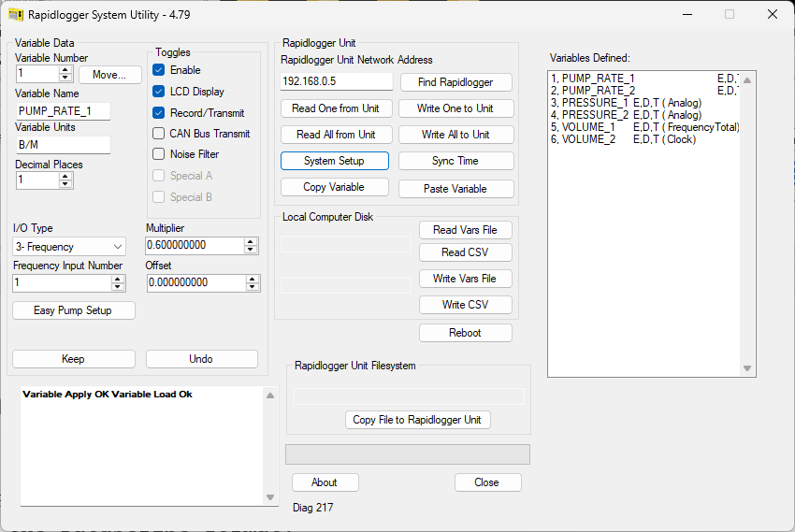Click status log scroll up arrow
This screenshot has height=532, width=795.
270,395
